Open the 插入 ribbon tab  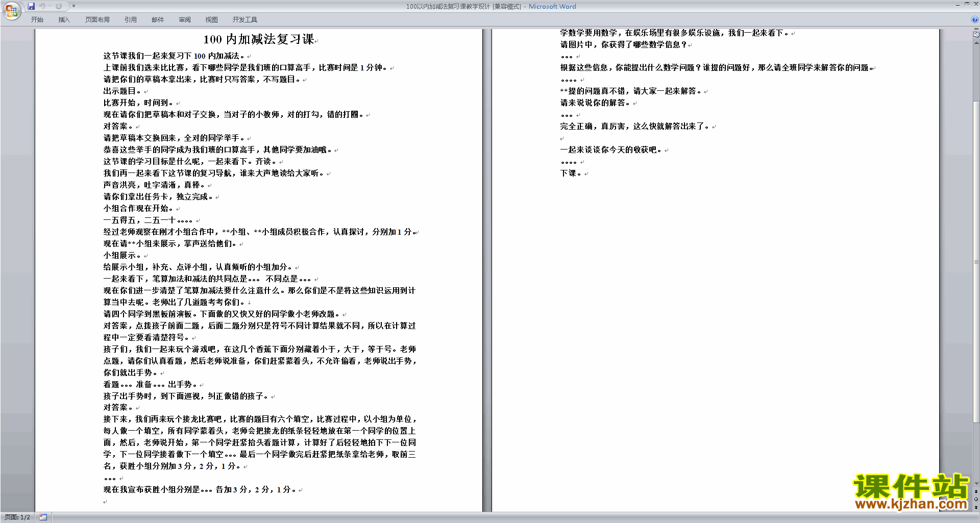click(64, 19)
